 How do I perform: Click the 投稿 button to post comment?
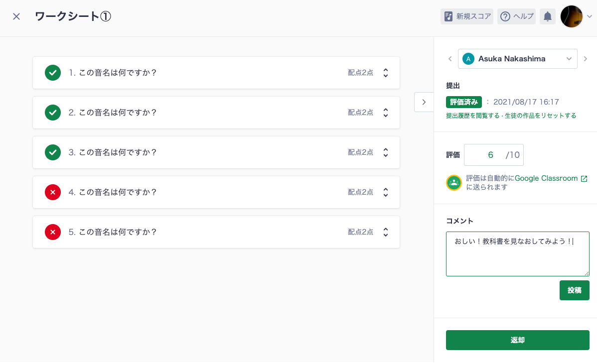coord(574,290)
